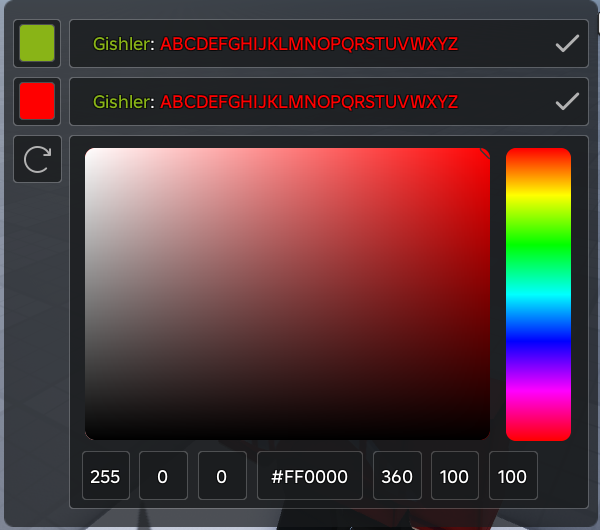This screenshot has height=530, width=600.
Task: Click the saturation field, first 100 box
Action: [x=455, y=476]
